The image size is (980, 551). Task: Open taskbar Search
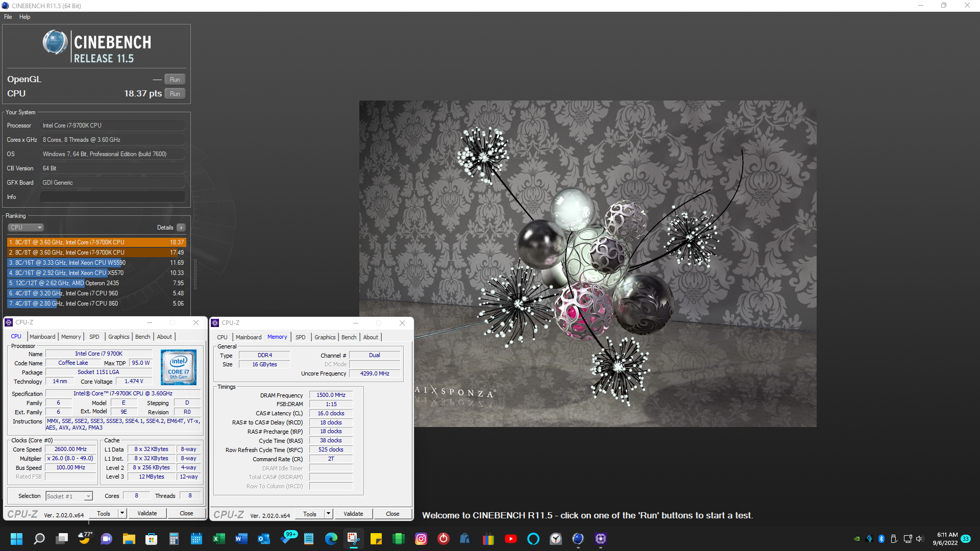(39, 539)
